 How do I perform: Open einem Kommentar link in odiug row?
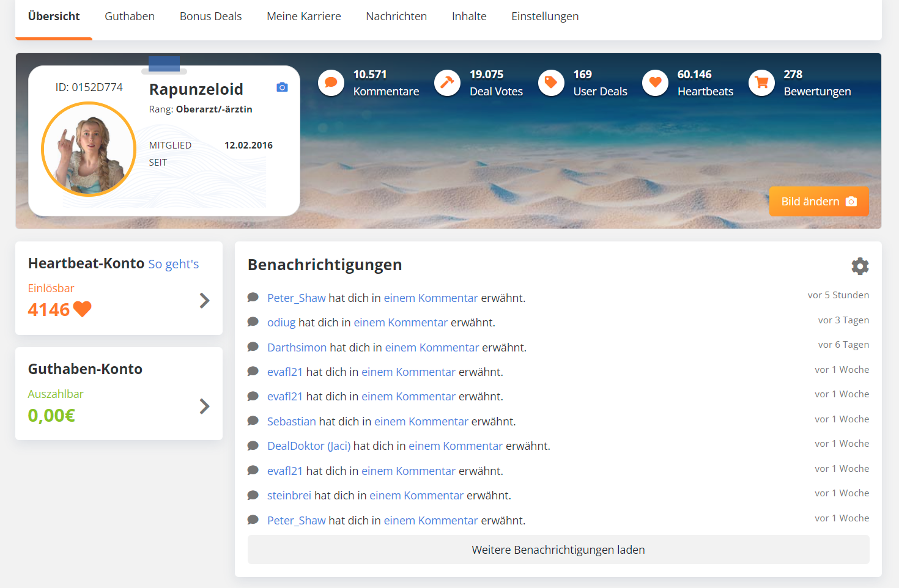(401, 323)
